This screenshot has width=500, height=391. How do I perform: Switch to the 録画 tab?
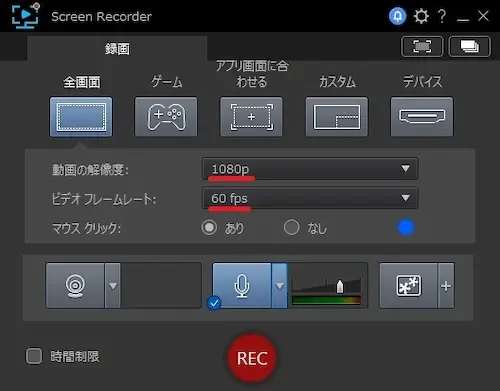pyautogui.click(x=117, y=49)
